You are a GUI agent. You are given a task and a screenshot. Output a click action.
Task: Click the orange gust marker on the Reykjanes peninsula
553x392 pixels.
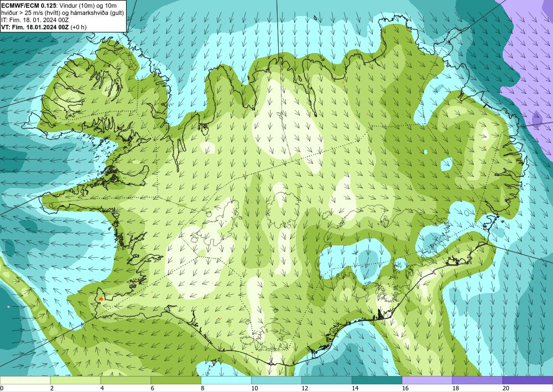pyautogui.click(x=101, y=299)
